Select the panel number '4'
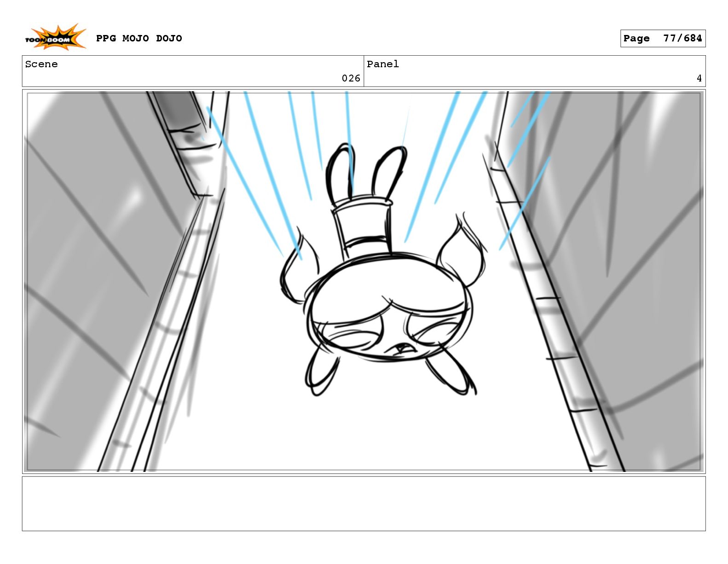Viewport: 728px width, 564px height. (699, 78)
